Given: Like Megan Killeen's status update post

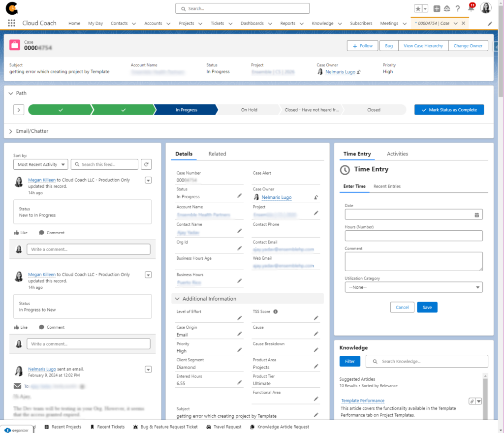Looking at the screenshot, I should click(20, 232).
